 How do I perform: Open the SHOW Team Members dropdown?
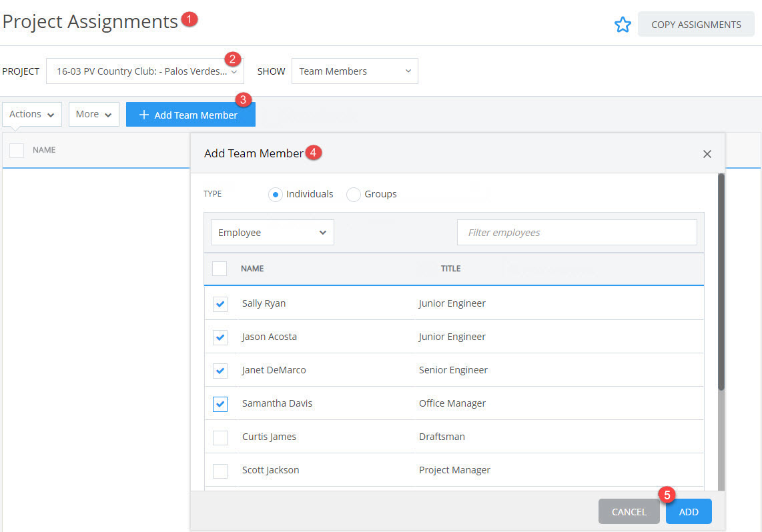(x=354, y=71)
